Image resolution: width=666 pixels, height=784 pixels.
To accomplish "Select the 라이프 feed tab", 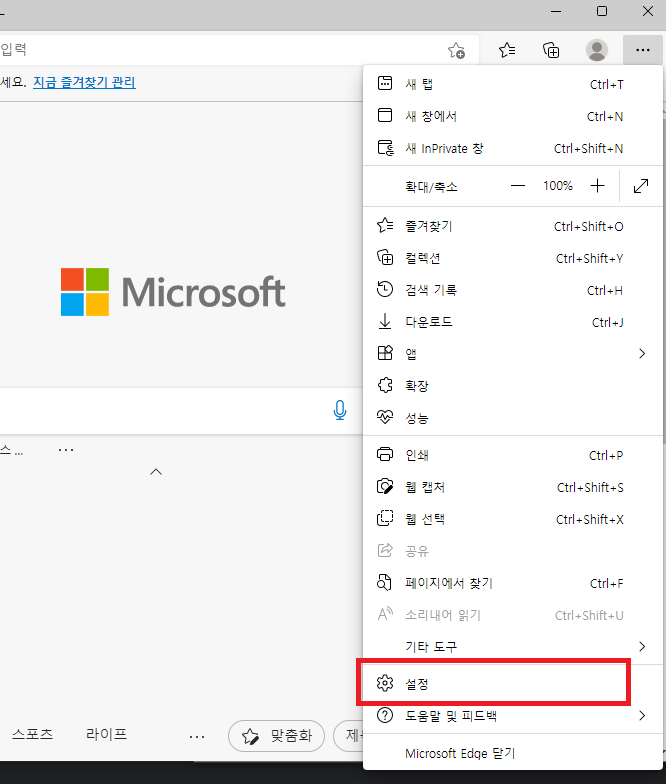I will [x=106, y=734].
